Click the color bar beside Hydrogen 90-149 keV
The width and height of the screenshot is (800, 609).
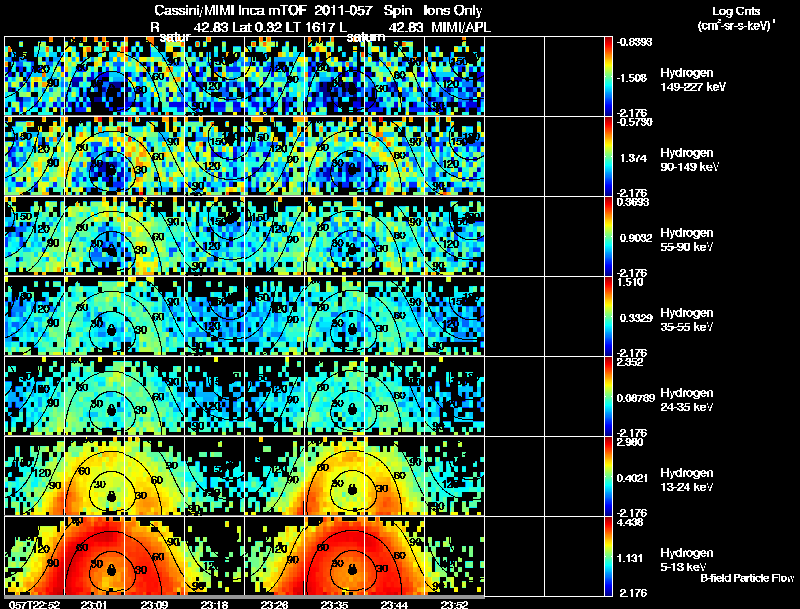coord(608,157)
